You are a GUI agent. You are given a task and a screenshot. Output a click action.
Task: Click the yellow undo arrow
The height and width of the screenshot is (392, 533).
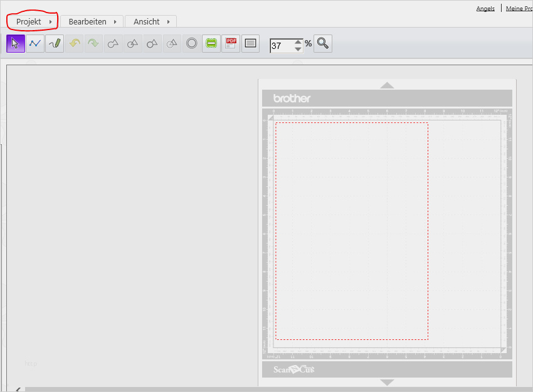[x=75, y=43]
